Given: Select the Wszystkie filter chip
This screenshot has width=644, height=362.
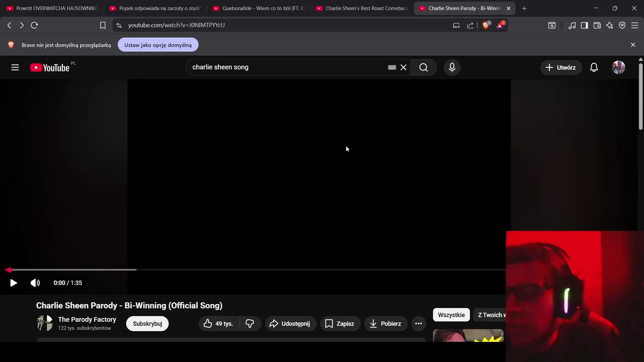Looking at the screenshot, I should pyautogui.click(x=451, y=315).
